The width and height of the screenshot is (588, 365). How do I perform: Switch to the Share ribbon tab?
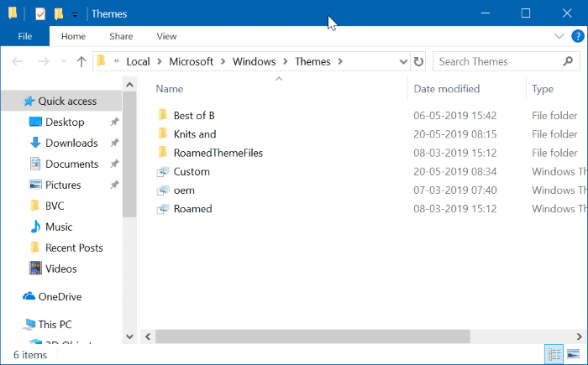pos(121,36)
